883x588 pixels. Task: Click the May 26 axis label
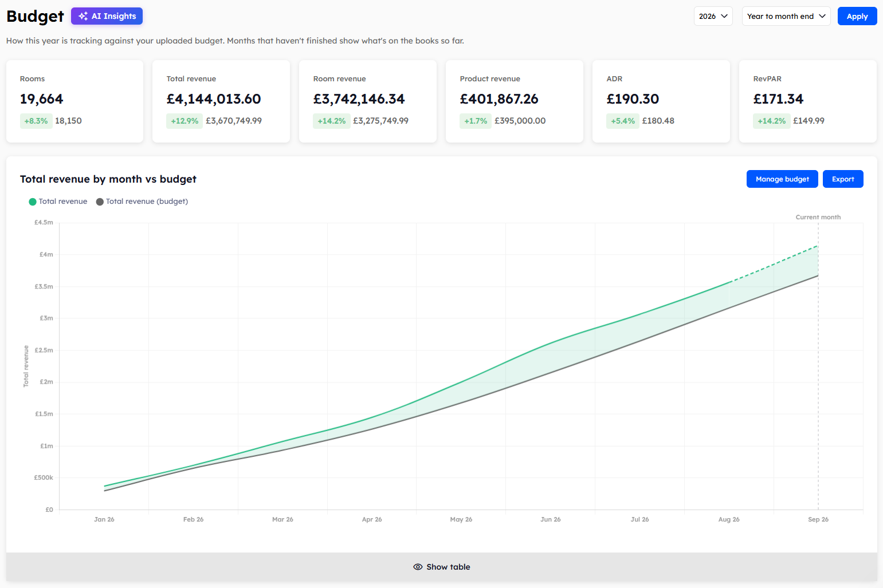pyautogui.click(x=461, y=519)
